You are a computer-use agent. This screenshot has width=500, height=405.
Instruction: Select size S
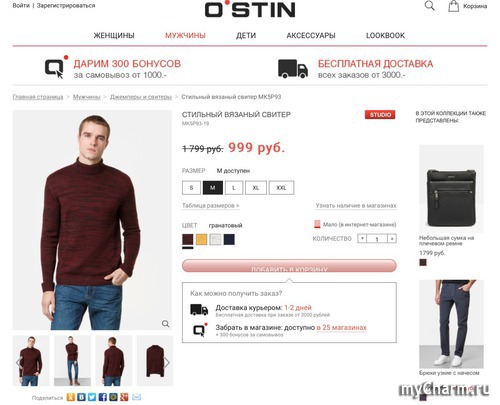point(191,188)
